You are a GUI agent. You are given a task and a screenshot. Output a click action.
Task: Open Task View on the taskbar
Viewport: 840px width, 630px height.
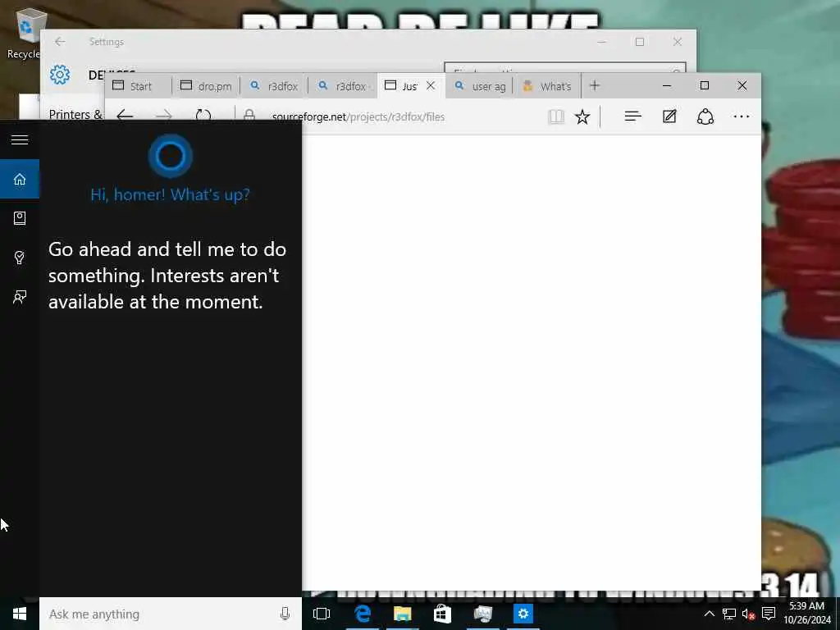pos(322,614)
